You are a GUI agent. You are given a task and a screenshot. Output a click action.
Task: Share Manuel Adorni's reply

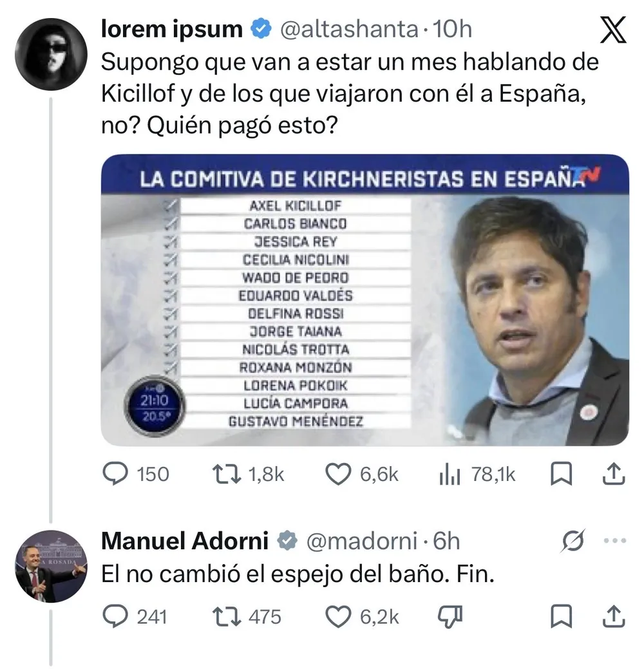coord(612,617)
